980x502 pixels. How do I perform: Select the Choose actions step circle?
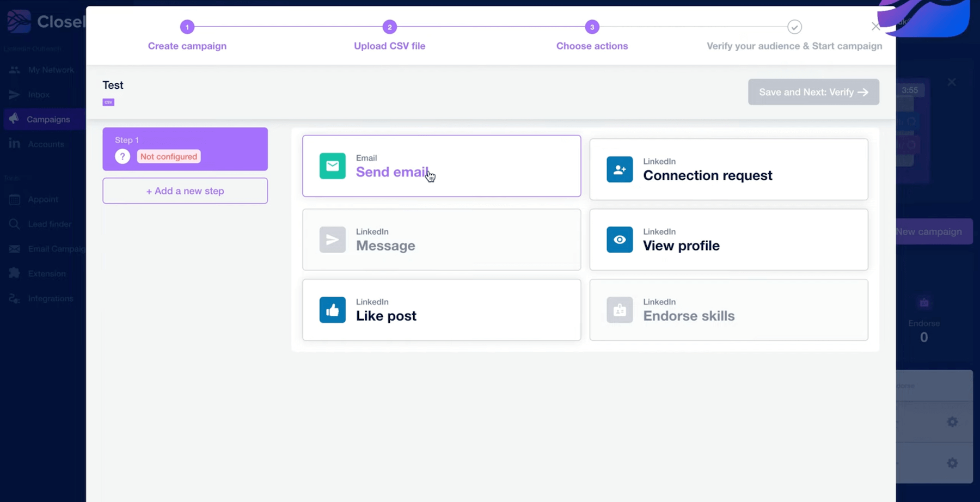[592, 27]
